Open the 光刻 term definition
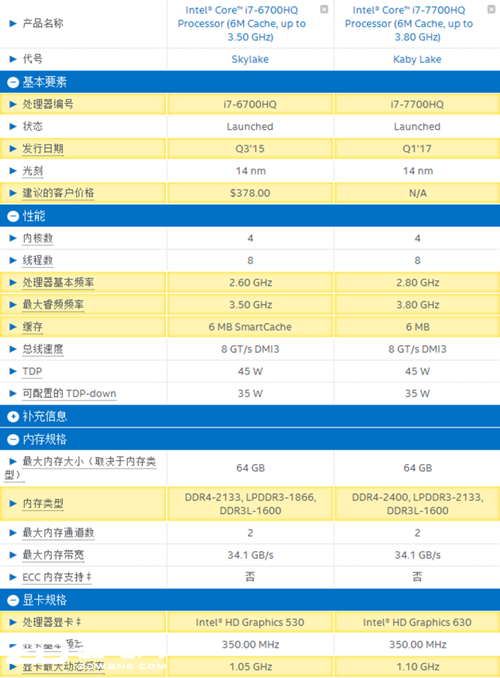 pos(33,171)
